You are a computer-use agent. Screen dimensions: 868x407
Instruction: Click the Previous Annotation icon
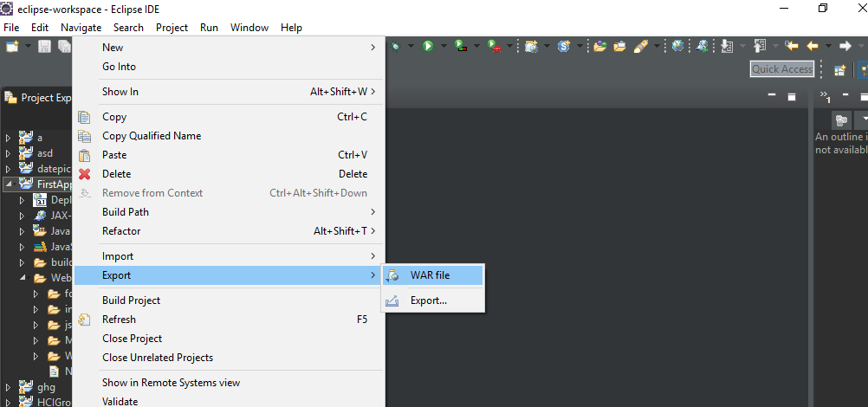coord(760,47)
